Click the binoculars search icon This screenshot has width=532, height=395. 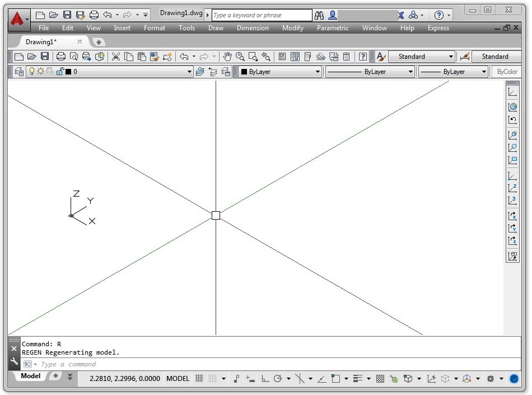pos(319,15)
